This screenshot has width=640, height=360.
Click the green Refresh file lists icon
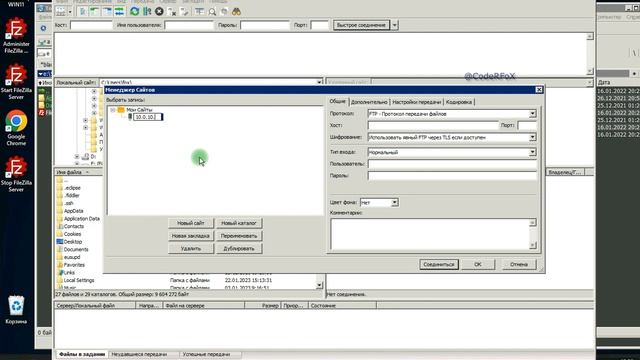134,12
